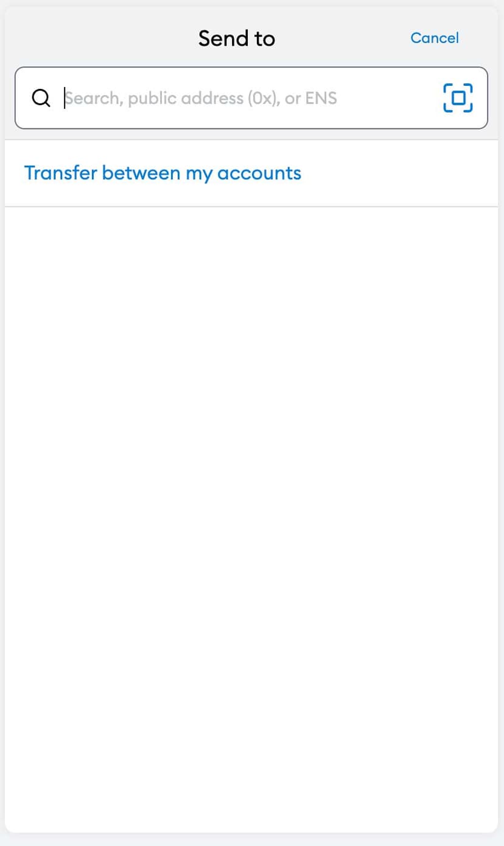504x846 pixels.
Task: Cancel the Send to screen
Action: 435,38
